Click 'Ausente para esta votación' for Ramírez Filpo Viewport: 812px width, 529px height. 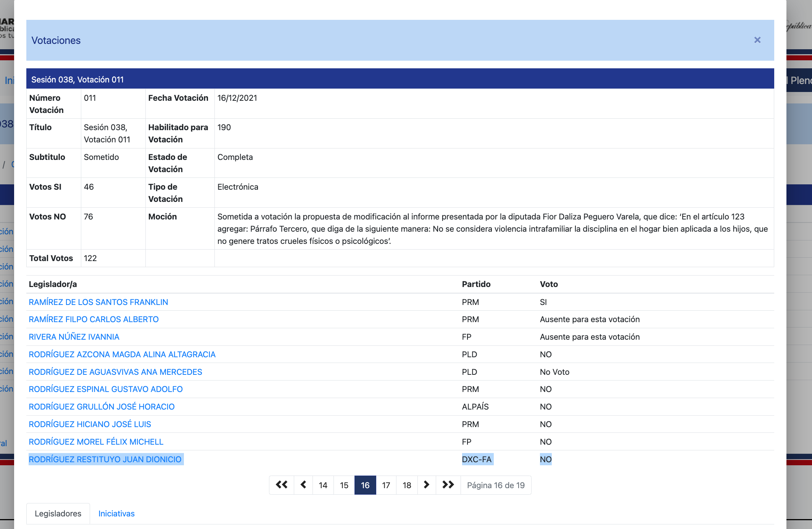(590, 319)
